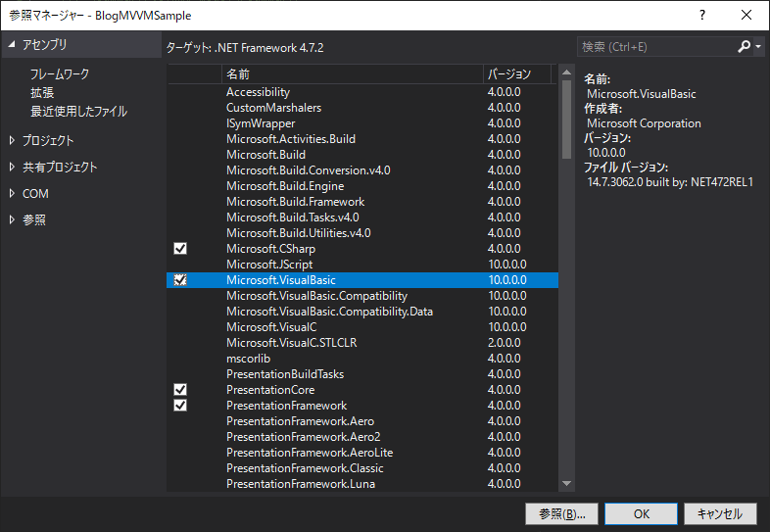Select PresentationBuildTasks row

[362, 374]
